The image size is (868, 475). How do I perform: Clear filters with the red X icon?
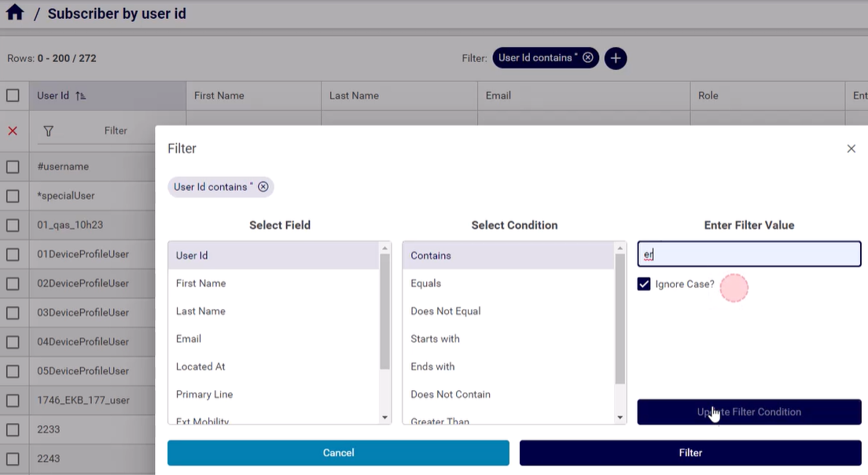(13, 131)
